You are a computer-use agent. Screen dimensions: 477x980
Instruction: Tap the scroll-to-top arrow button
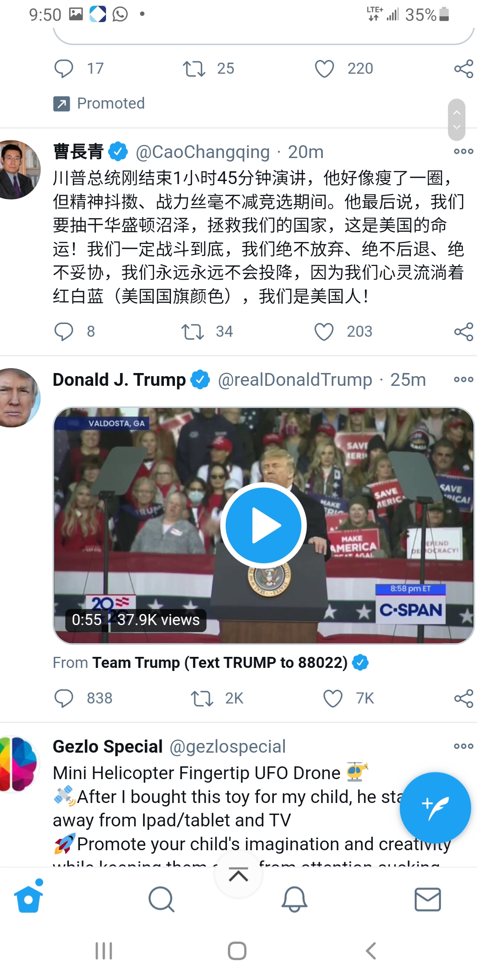tap(238, 874)
